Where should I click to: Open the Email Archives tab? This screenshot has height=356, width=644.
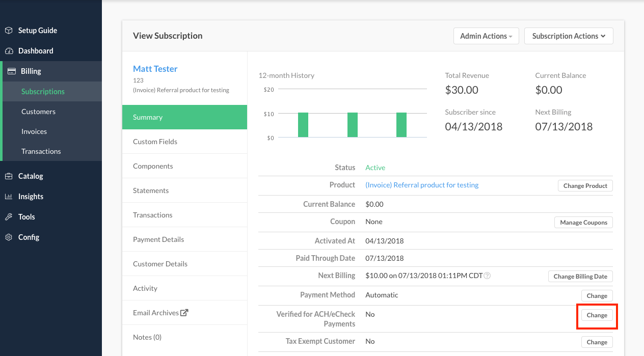coord(184,313)
